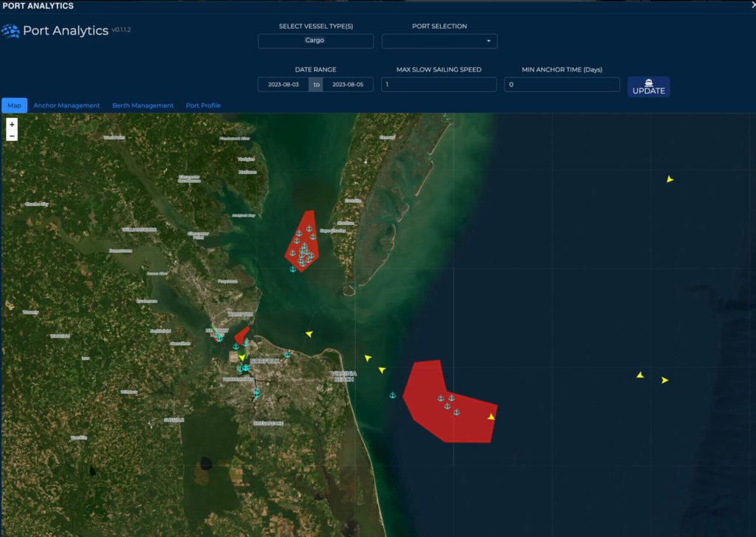The width and height of the screenshot is (756, 537).
Task: Select the anchor icon west of the offshore red zone
Action: click(x=393, y=395)
